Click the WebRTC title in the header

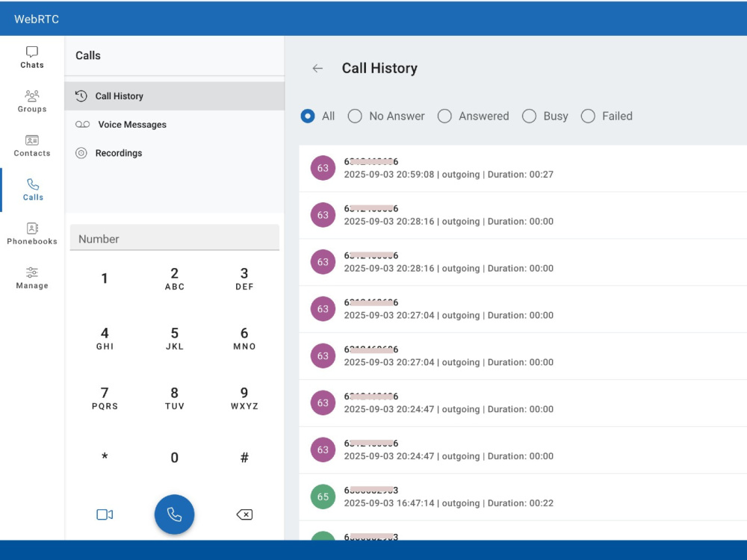[37, 19]
